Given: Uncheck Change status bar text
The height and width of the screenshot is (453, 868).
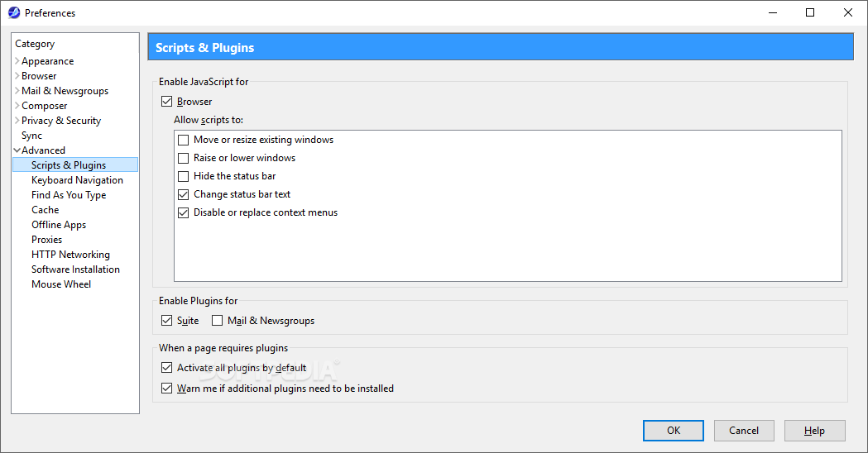Looking at the screenshot, I should click(x=183, y=195).
